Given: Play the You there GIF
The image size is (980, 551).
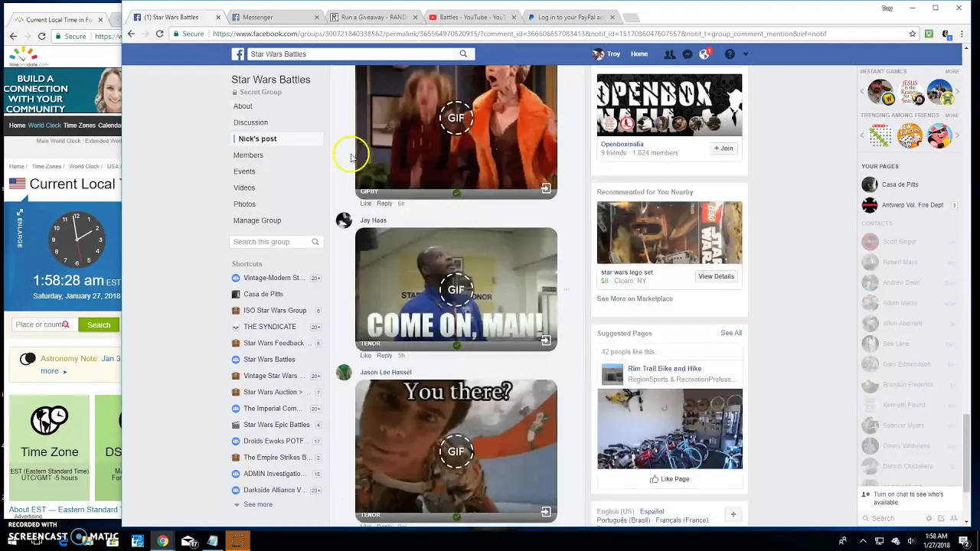Looking at the screenshot, I should (456, 451).
